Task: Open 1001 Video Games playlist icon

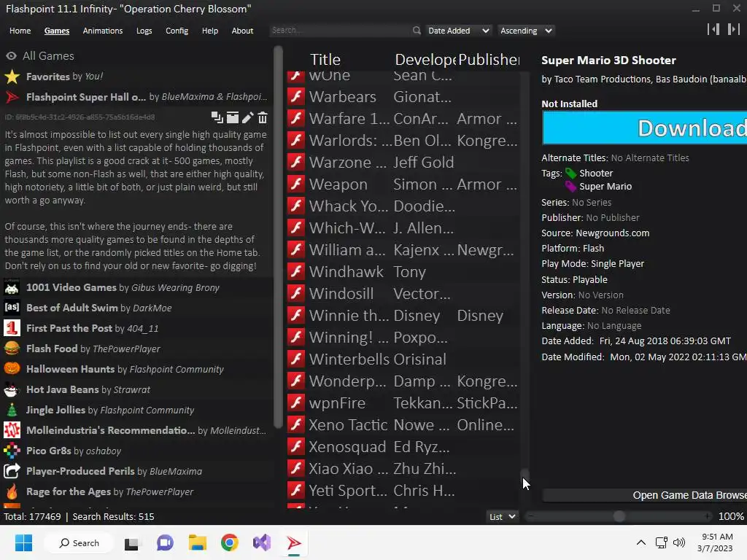Action: (x=12, y=287)
